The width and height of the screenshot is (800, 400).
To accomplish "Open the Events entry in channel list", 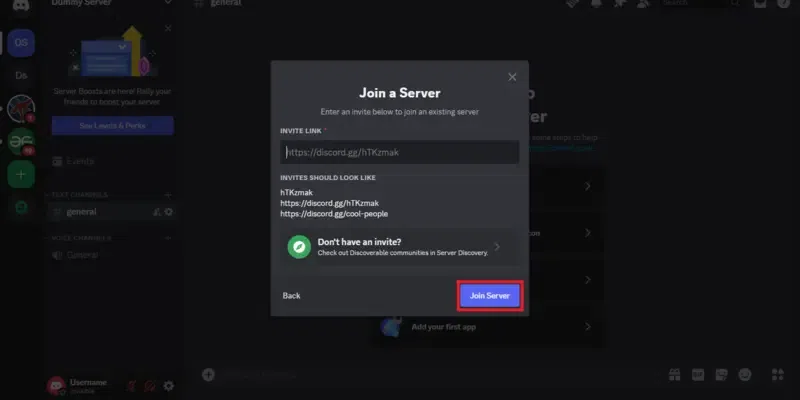I will pyautogui.click(x=110, y=161).
